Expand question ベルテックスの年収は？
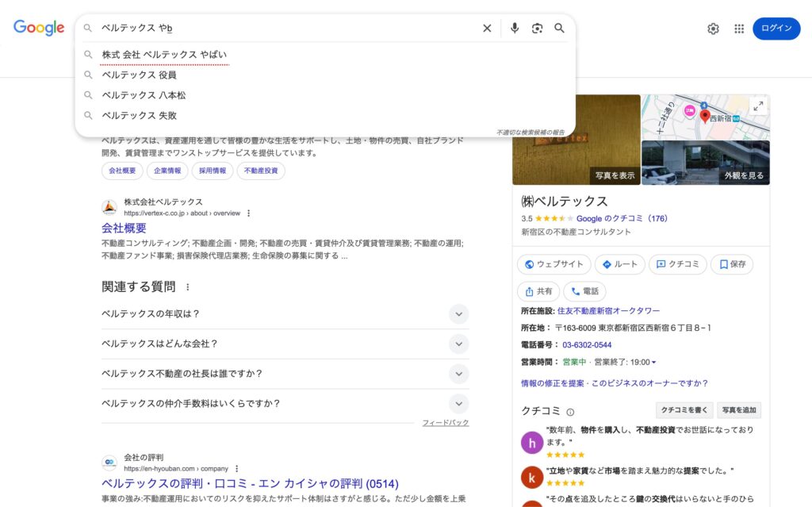 pyautogui.click(x=458, y=314)
